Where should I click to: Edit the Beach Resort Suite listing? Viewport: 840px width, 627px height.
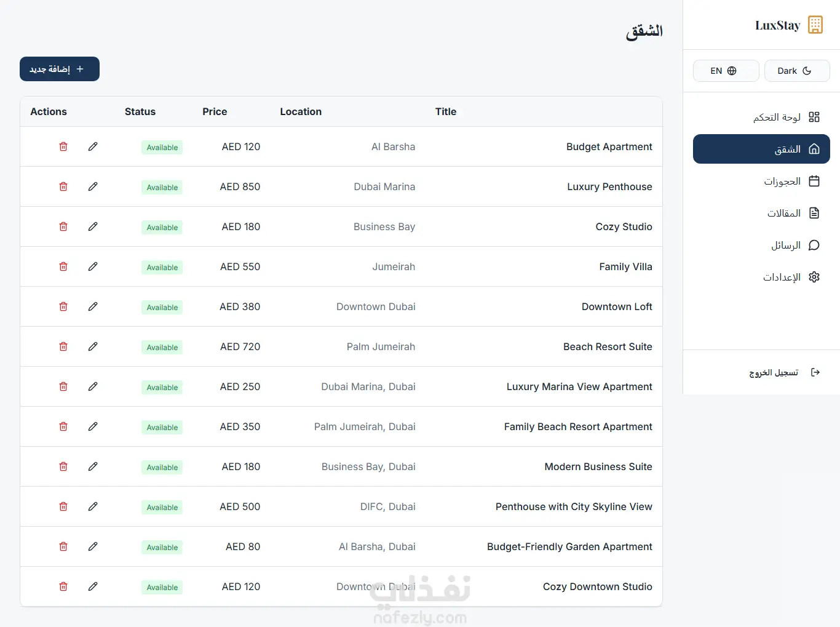[93, 346]
